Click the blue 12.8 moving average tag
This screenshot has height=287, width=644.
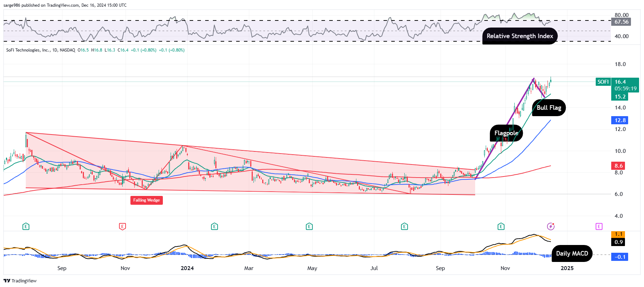(620, 120)
